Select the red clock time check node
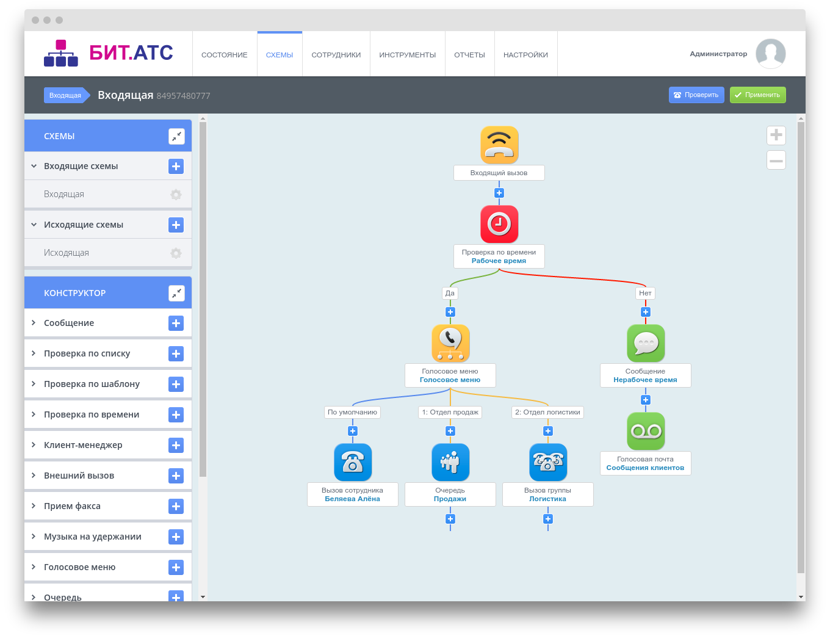 coord(499,224)
